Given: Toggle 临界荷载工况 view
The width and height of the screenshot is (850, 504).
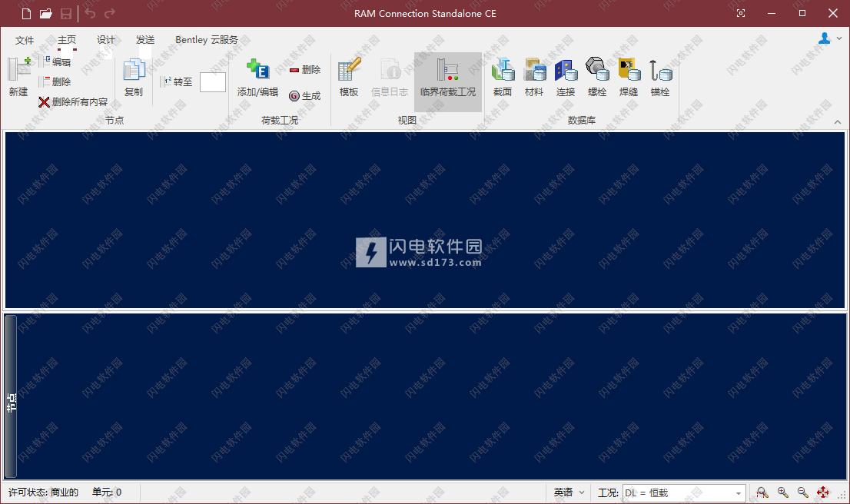Looking at the screenshot, I should pos(448,81).
